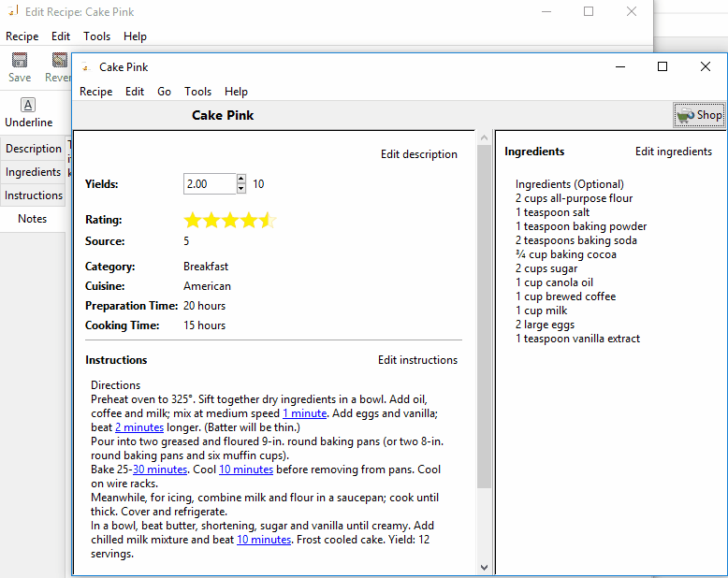Click the '2 cups all-purpose flour' ingredient
728x578 pixels.
point(574,198)
